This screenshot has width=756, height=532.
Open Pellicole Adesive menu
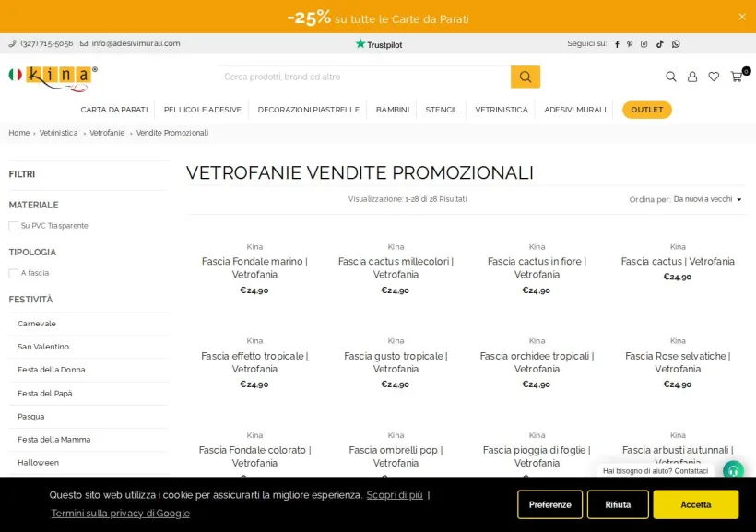click(203, 110)
